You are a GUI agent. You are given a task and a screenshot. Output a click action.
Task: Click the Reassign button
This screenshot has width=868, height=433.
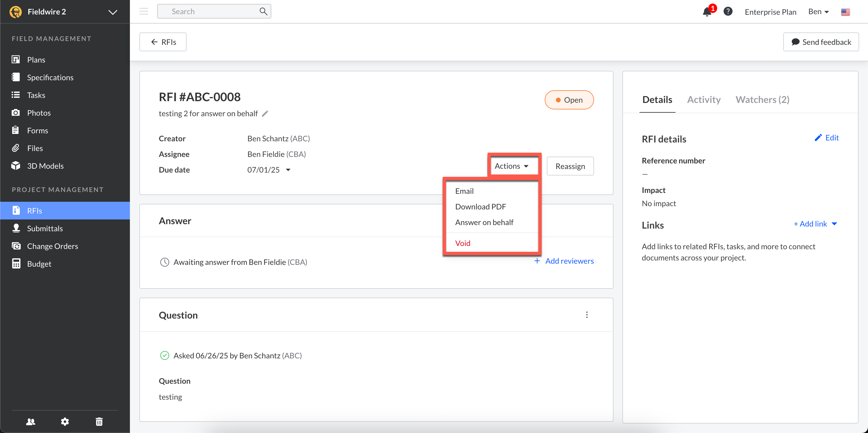tap(570, 166)
